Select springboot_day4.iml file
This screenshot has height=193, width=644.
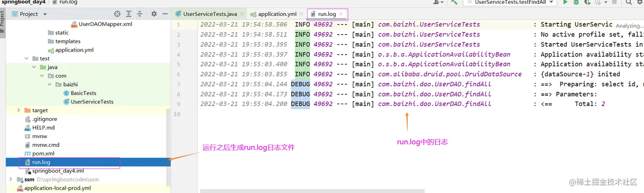click(54, 171)
